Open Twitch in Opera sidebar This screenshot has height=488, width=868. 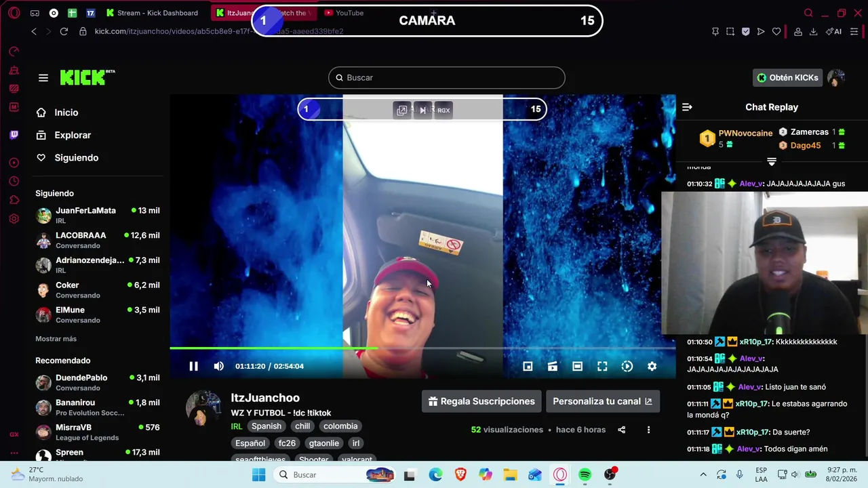click(14, 135)
